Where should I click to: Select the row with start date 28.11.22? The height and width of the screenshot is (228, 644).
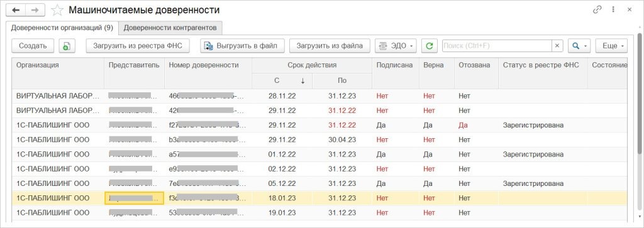click(x=319, y=96)
